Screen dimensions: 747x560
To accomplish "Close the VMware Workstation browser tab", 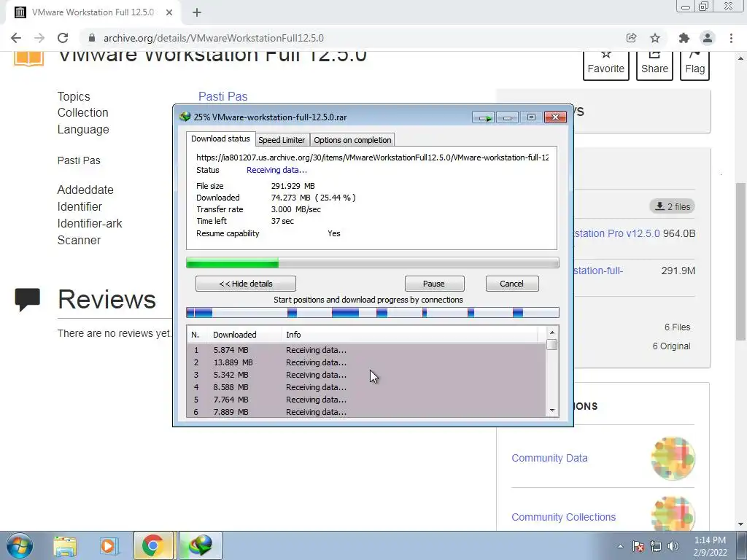I will [169, 13].
